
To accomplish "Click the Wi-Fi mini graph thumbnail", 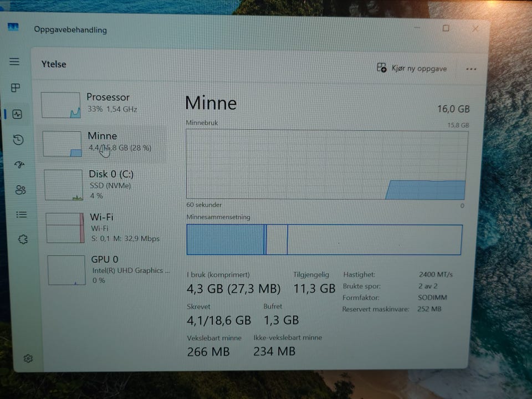I will [65, 228].
